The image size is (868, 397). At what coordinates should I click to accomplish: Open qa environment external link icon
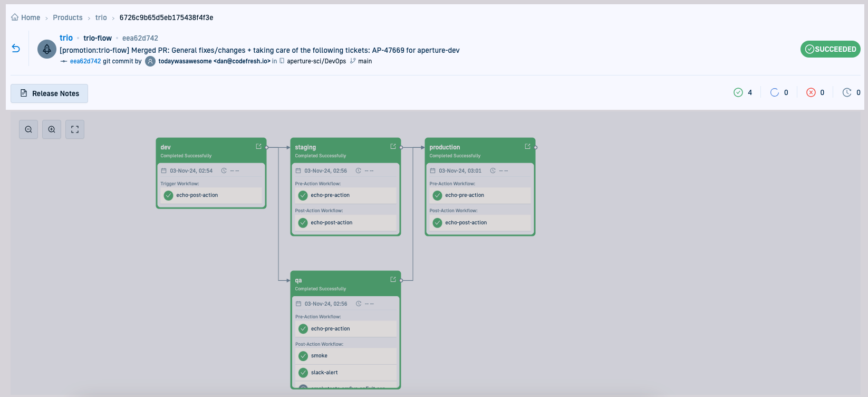(x=393, y=279)
